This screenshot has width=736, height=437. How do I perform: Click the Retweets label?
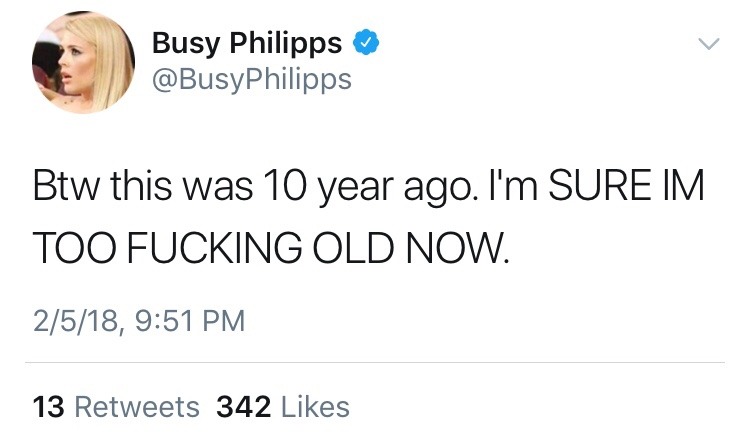pyautogui.click(x=137, y=406)
